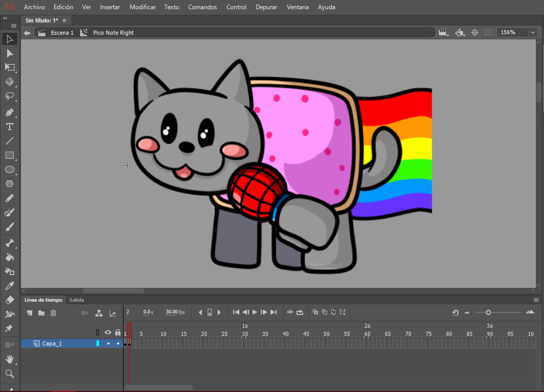Open the stage zoom percentage dropdown
Viewport: 544px width, 392px height.
click(x=533, y=32)
